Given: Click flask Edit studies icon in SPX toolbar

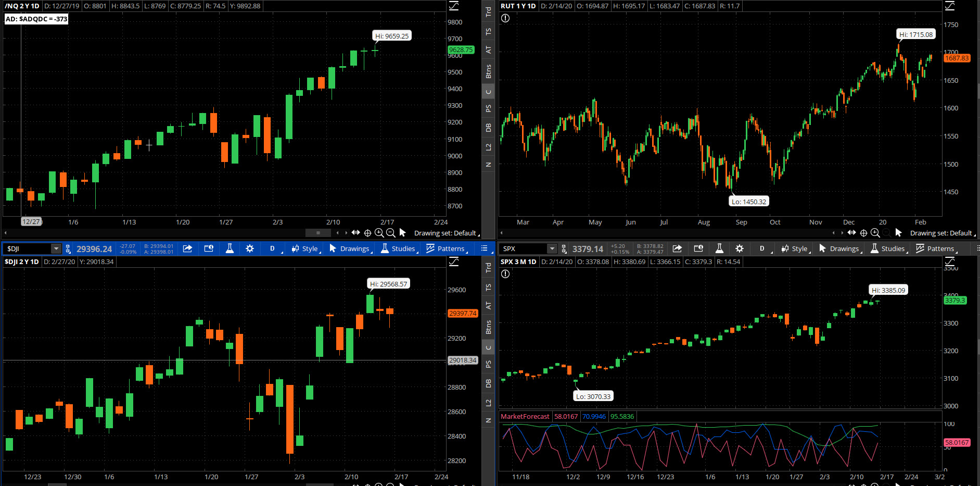Looking at the screenshot, I should coord(719,248).
